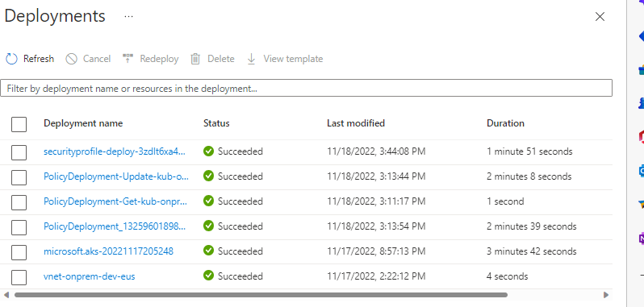Click the 11/18/2022, 3:11:17 PM timestamp
Image resolution: width=644 pixels, height=307 pixels.
[376, 201]
